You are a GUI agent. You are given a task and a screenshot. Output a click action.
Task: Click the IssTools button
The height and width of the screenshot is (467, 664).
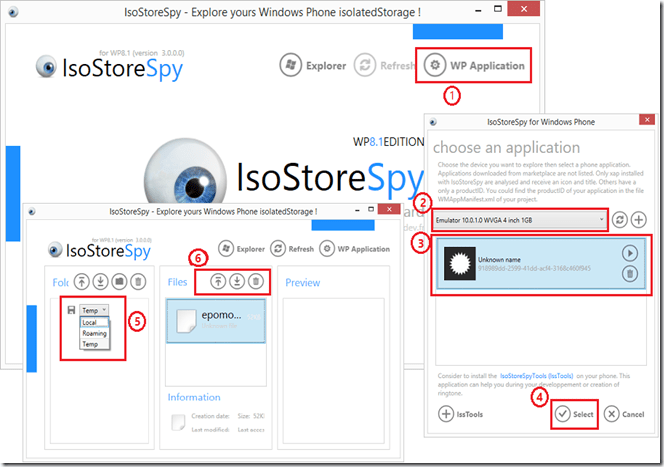click(x=463, y=414)
